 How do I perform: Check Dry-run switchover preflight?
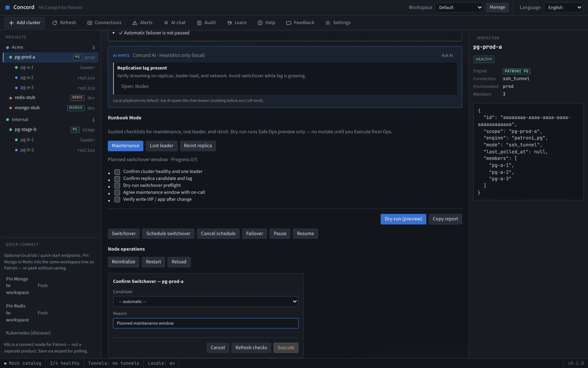tap(117, 186)
